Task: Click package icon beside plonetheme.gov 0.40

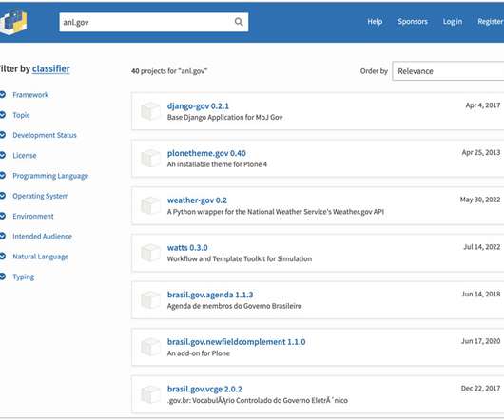Action: [150, 159]
